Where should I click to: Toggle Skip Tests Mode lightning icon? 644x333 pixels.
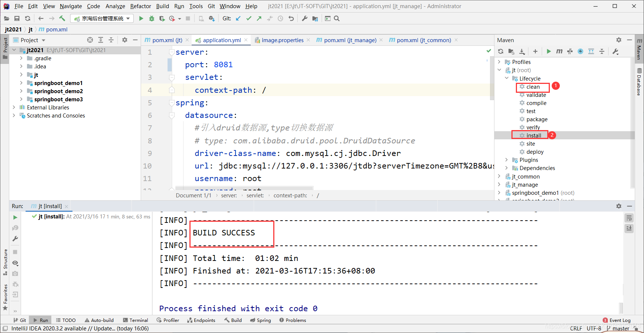point(580,51)
